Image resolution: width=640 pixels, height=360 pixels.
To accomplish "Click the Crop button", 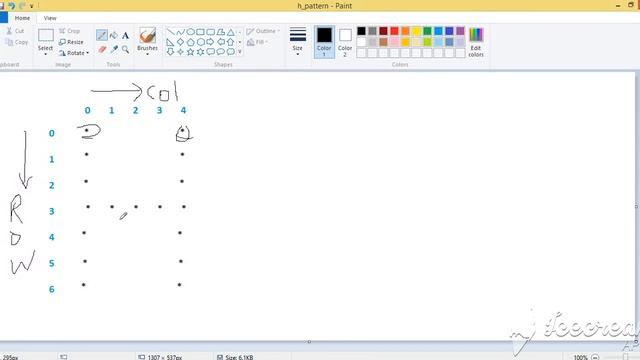I will pos(69,31).
